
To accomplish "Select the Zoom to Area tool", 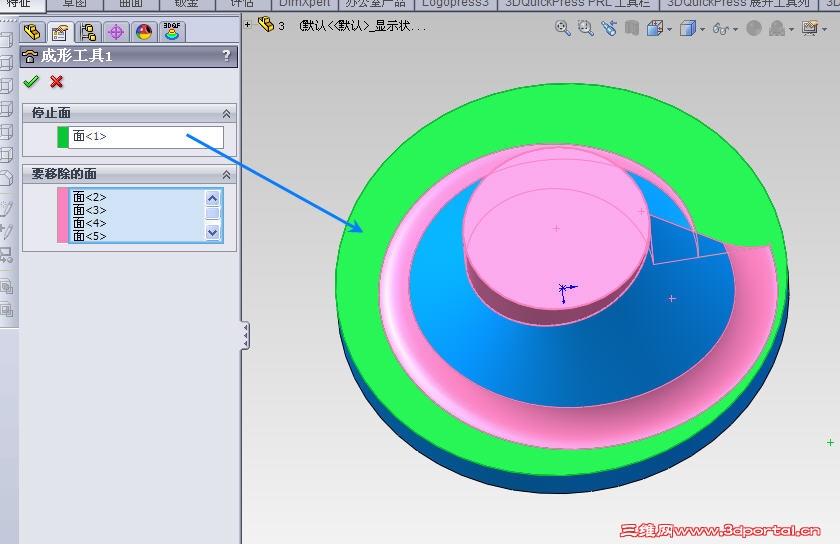I will 586,28.
